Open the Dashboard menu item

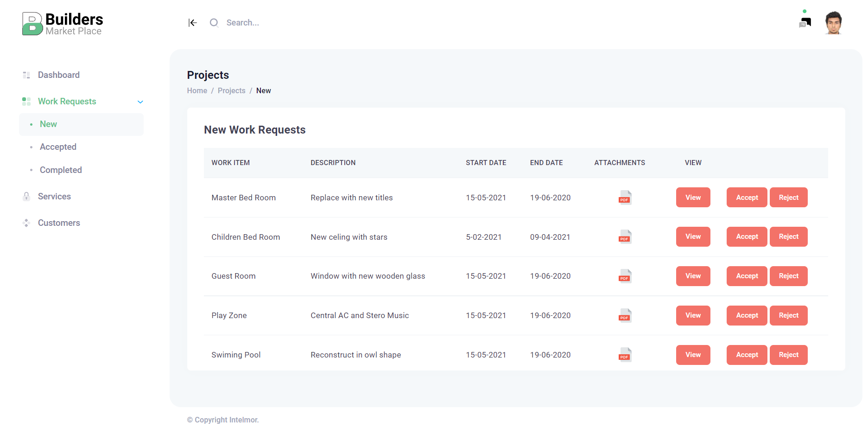(59, 75)
